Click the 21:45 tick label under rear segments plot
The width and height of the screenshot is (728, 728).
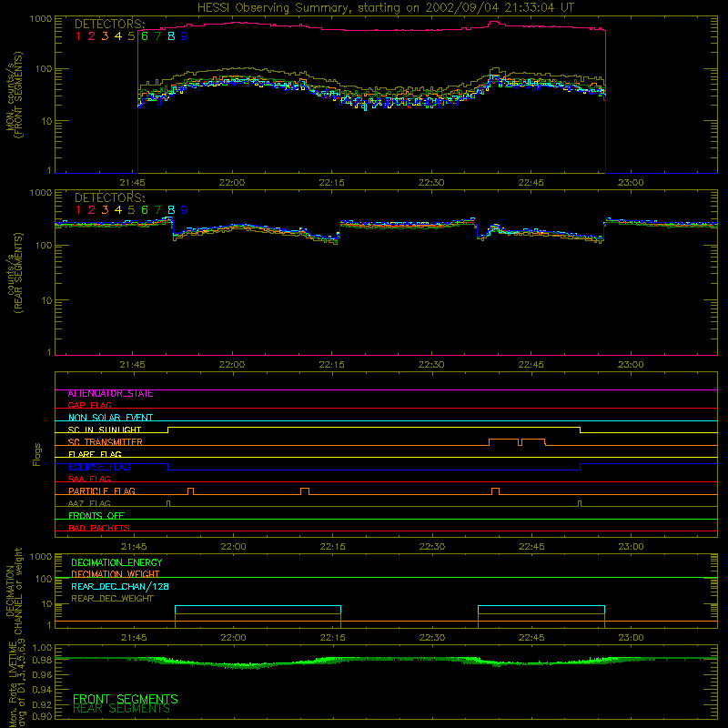point(132,365)
